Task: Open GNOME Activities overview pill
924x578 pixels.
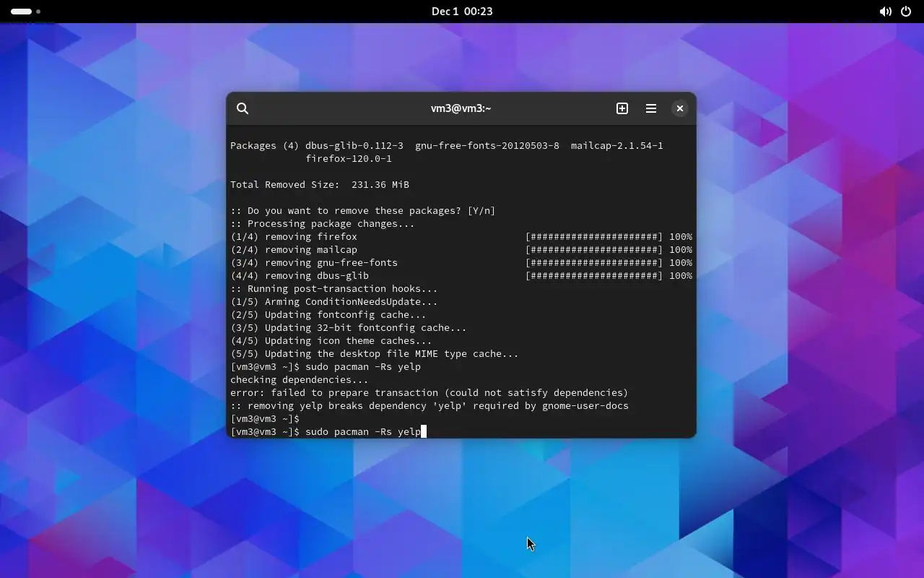Action: (x=25, y=12)
